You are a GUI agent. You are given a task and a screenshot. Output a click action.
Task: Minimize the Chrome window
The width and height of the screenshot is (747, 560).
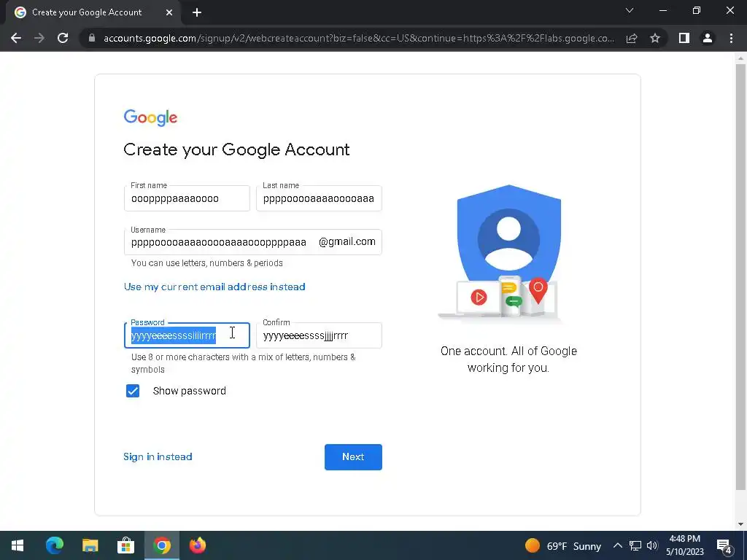662,10
